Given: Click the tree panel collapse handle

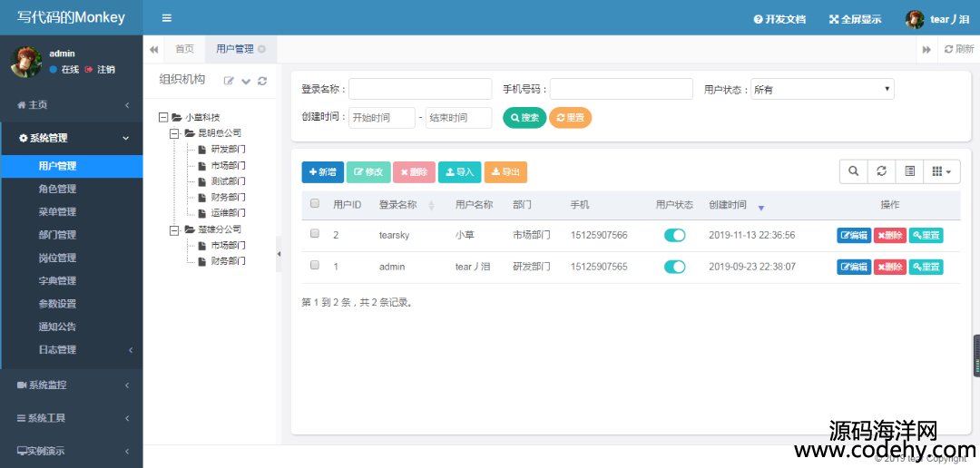Looking at the screenshot, I should [x=279, y=254].
